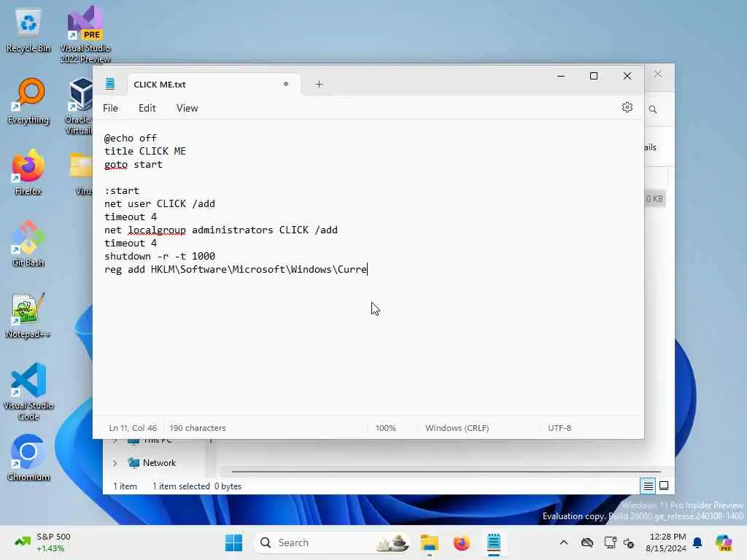Select Network in File Explorer navigation pane

[x=159, y=463]
